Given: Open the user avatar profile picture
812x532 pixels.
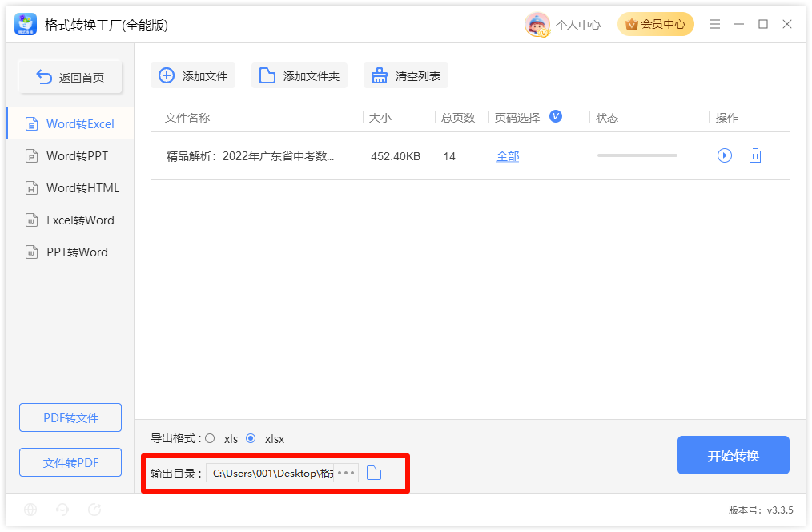Looking at the screenshot, I should click(x=537, y=24).
